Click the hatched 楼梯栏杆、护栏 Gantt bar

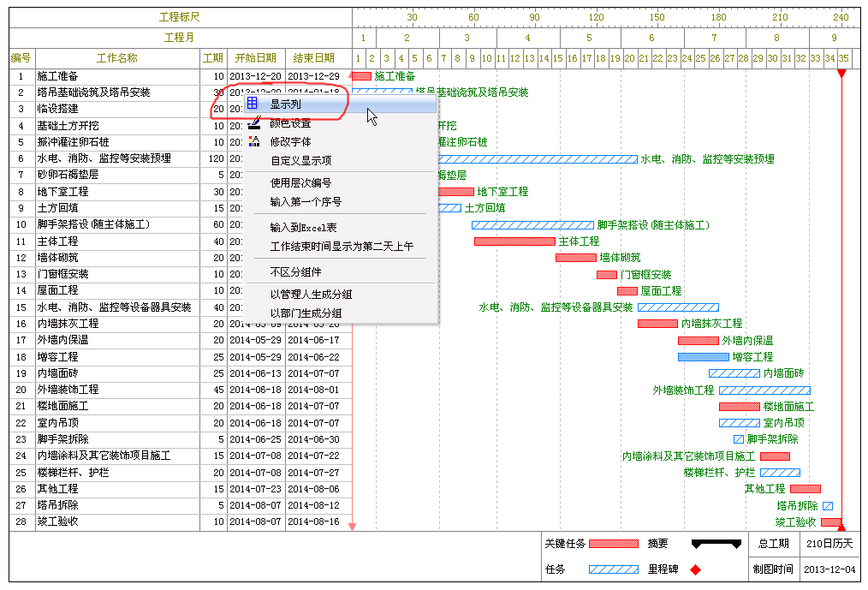(780, 473)
